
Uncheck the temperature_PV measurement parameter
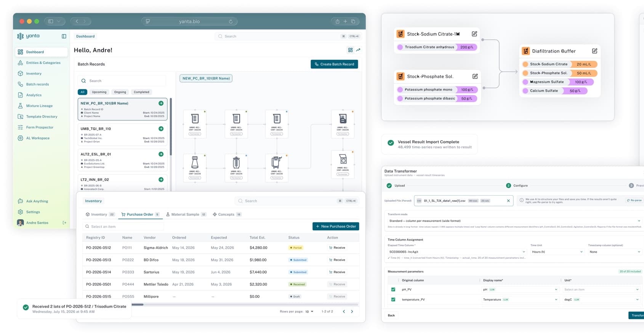click(x=393, y=299)
